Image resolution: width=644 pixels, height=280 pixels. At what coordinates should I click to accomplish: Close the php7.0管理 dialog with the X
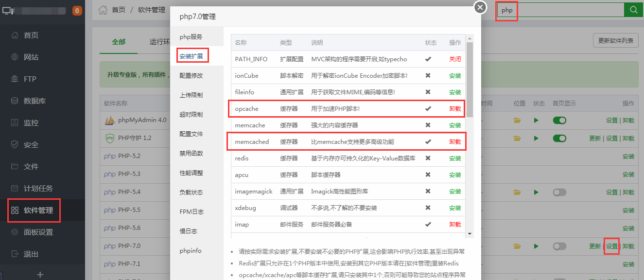click(480, 7)
